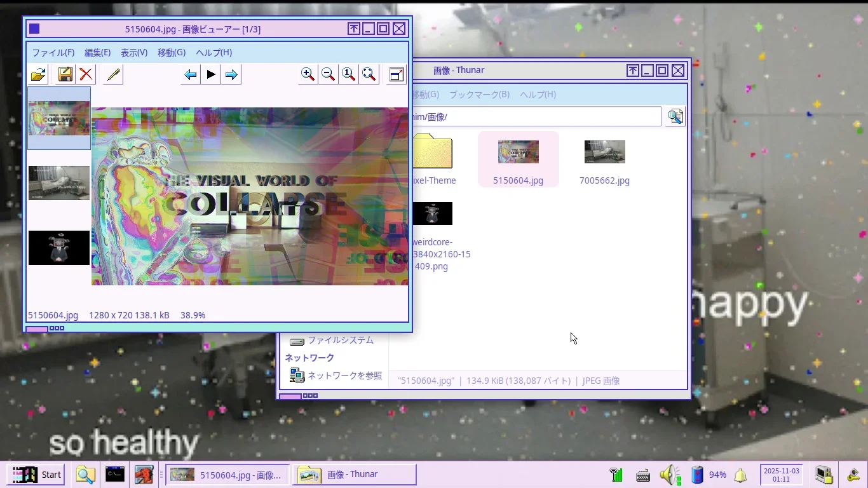Image resolution: width=868 pixels, height=488 pixels.
Task: Click the Thunar location path field
Action: pyautogui.click(x=534, y=117)
